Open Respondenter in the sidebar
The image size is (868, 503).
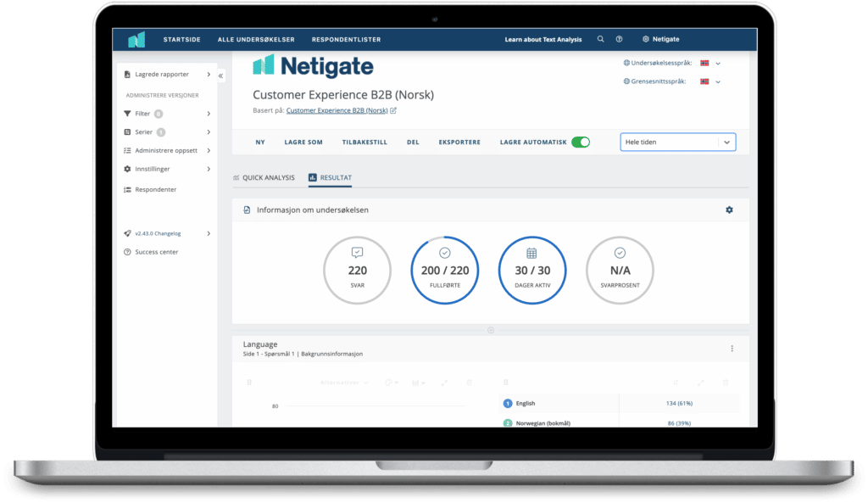156,189
